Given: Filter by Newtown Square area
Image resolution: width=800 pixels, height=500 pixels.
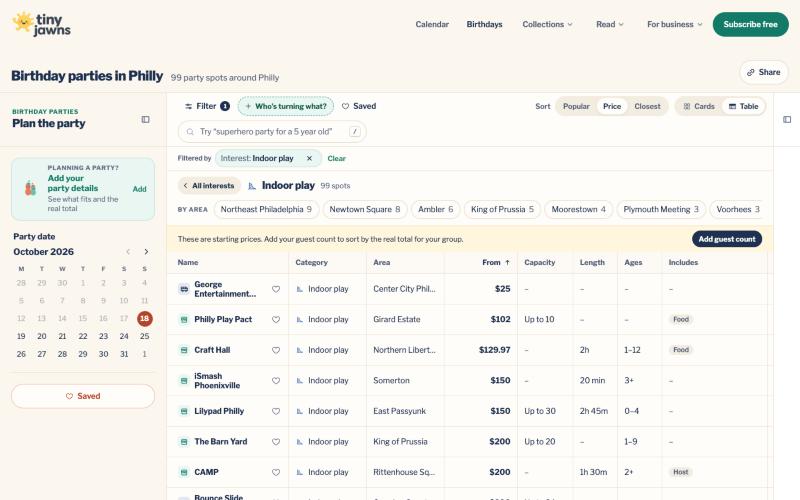Looking at the screenshot, I should coord(365,210).
